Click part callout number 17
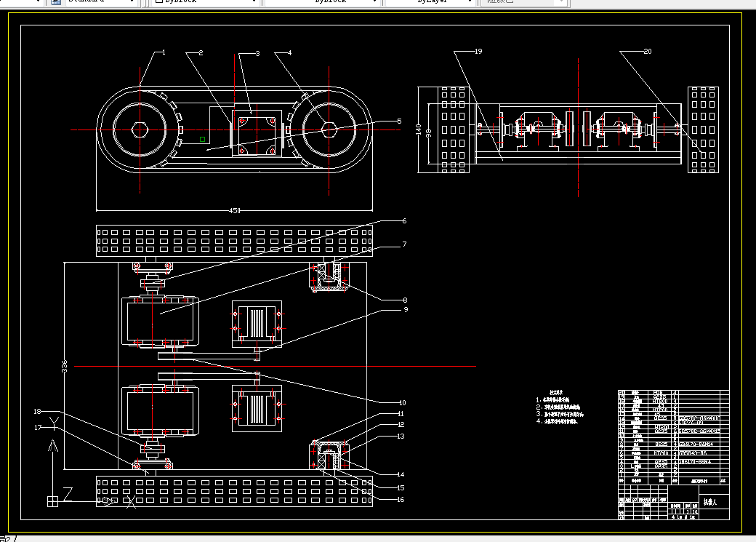This screenshot has width=756, height=542. click(x=38, y=428)
